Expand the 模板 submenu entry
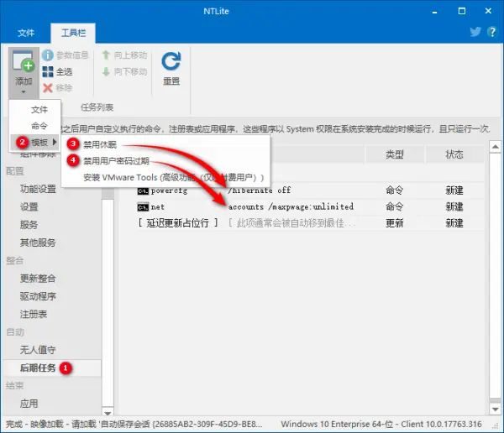 (x=35, y=142)
